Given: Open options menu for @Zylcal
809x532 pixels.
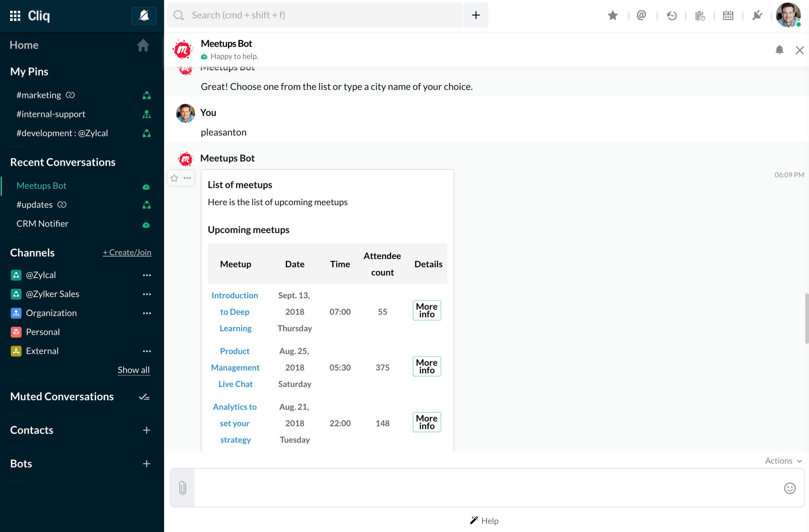Looking at the screenshot, I should point(147,275).
